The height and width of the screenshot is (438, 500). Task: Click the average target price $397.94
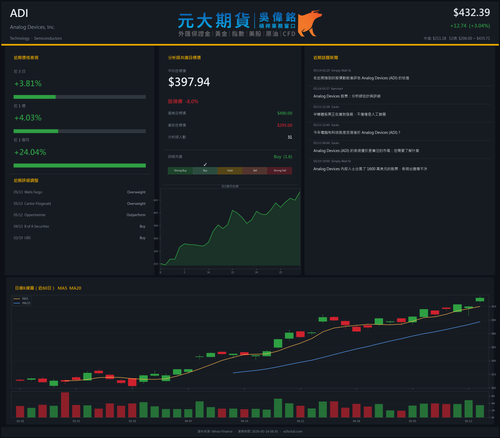(189, 82)
